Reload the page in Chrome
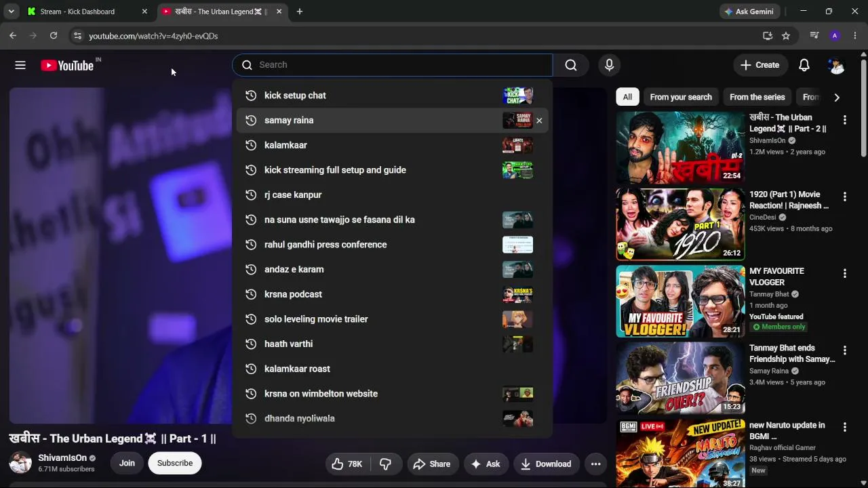This screenshot has height=488, width=868. click(x=54, y=36)
